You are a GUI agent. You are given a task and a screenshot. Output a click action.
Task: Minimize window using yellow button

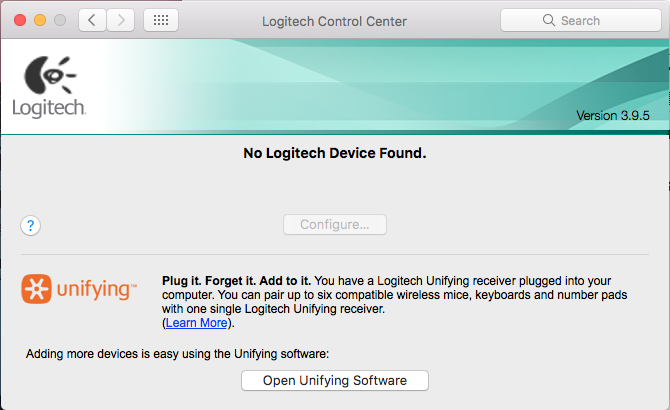click(40, 20)
